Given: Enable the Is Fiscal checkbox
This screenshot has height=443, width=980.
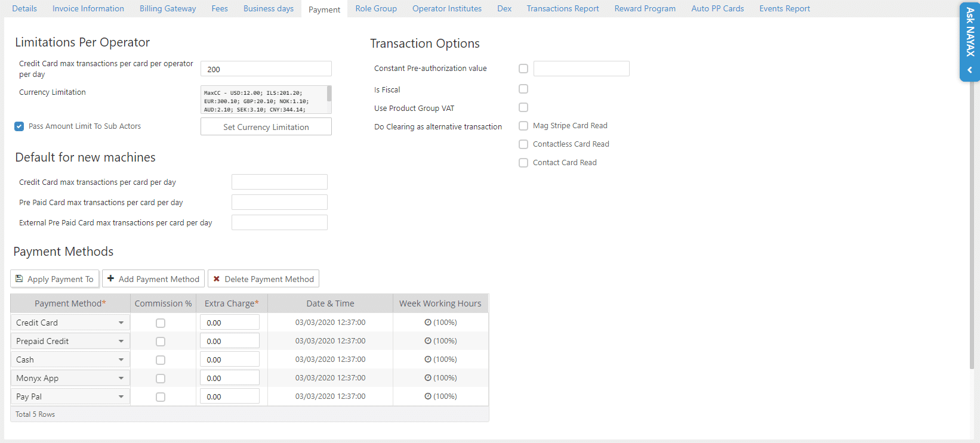Looking at the screenshot, I should [x=523, y=89].
